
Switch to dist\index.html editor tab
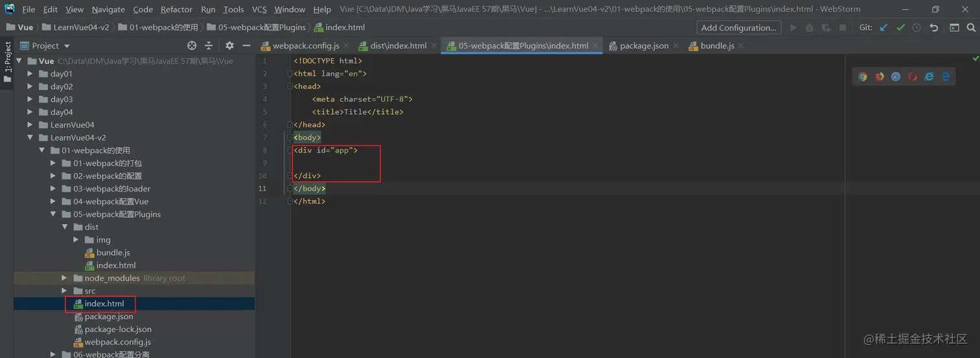click(x=398, y=45)
